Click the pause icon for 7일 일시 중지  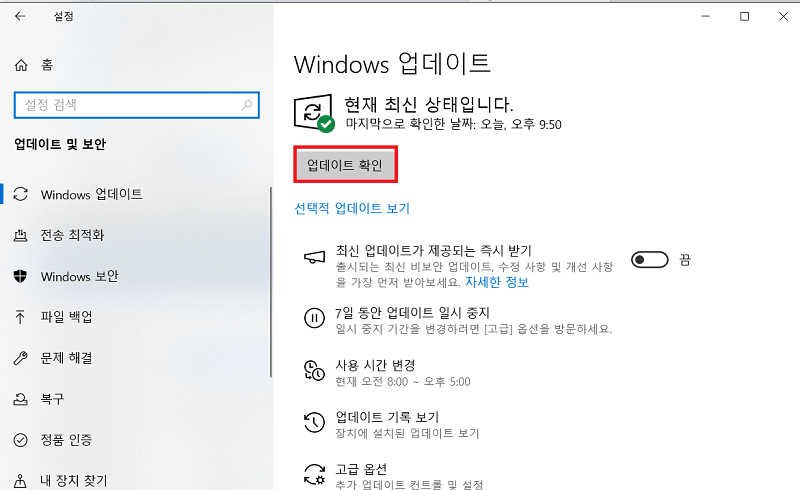[x=314, y=318]
